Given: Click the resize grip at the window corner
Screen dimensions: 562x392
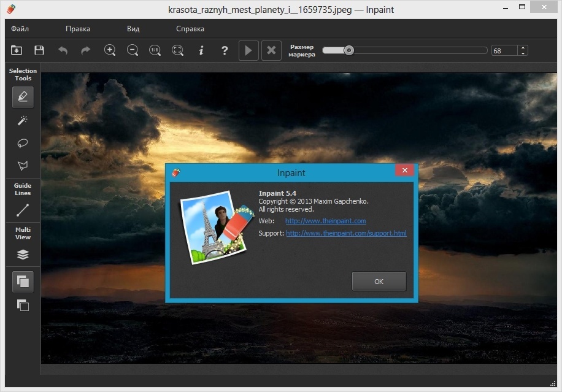Looking at the screenshot, I should (x=553, y=383).
